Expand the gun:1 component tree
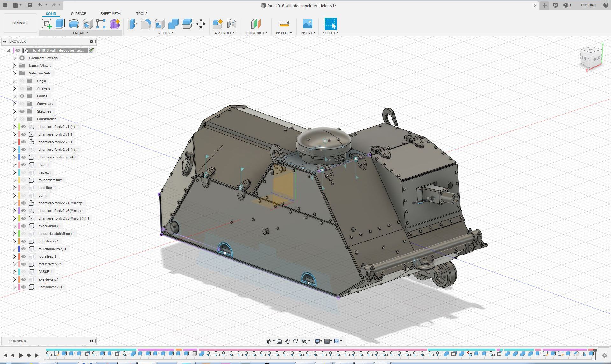The width and height of the screenshot is (611, 364). 14,195
